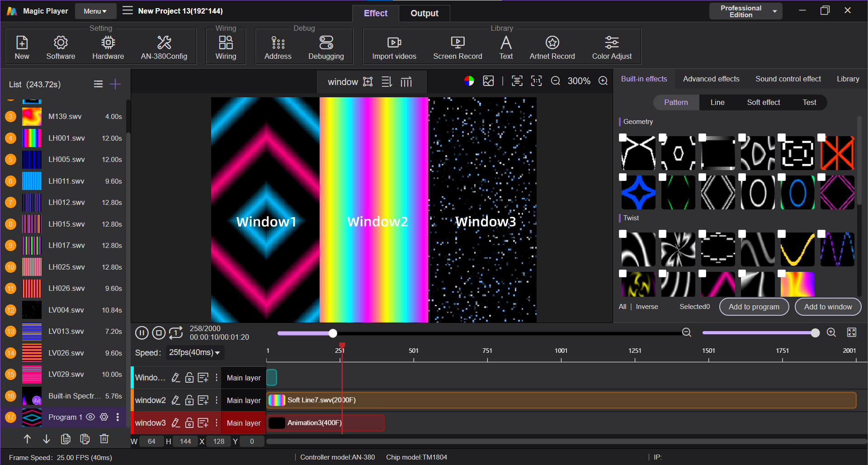Open the Professional Edition dropdown
This screenshot has height=465, width=868.
(745, 11)
